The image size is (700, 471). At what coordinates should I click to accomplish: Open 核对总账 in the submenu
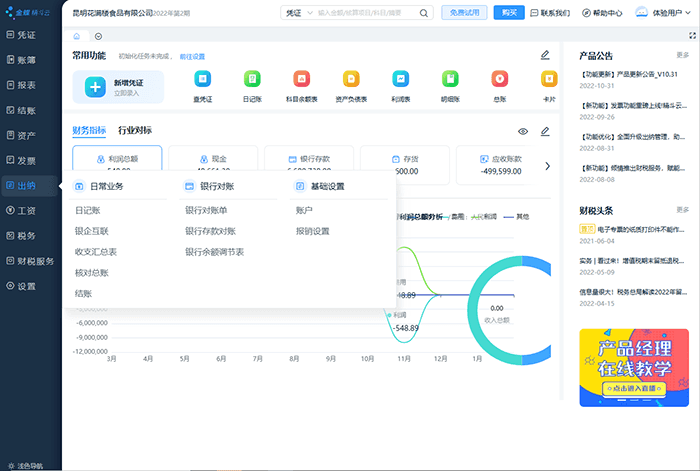point(92,273)
